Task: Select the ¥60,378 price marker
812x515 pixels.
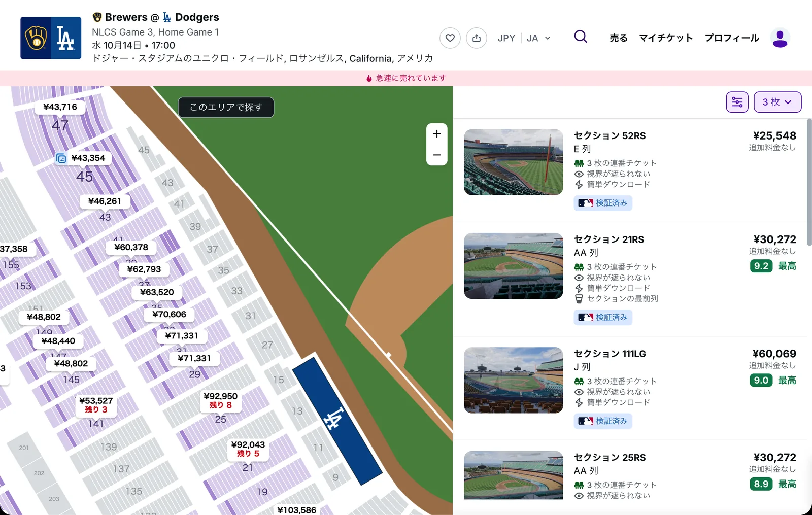Action: click(131, 247)
